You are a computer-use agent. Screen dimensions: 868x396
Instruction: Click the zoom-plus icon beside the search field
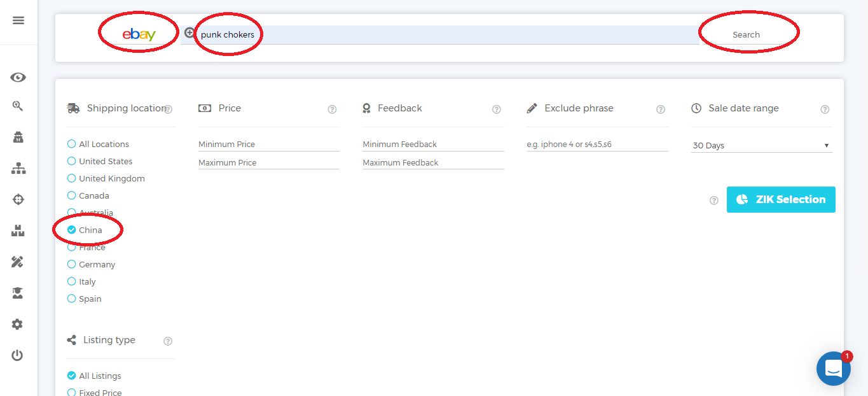189,33
